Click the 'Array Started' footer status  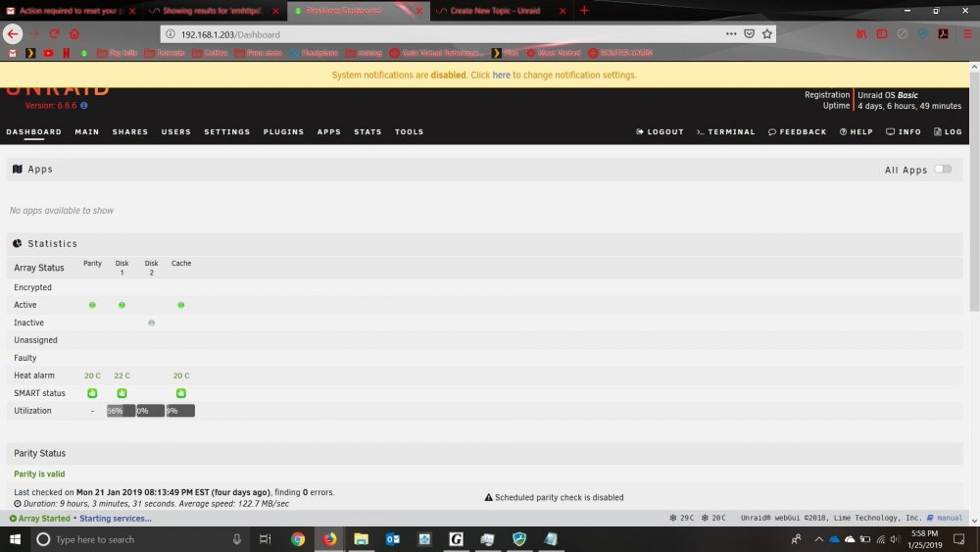point(40,519)
